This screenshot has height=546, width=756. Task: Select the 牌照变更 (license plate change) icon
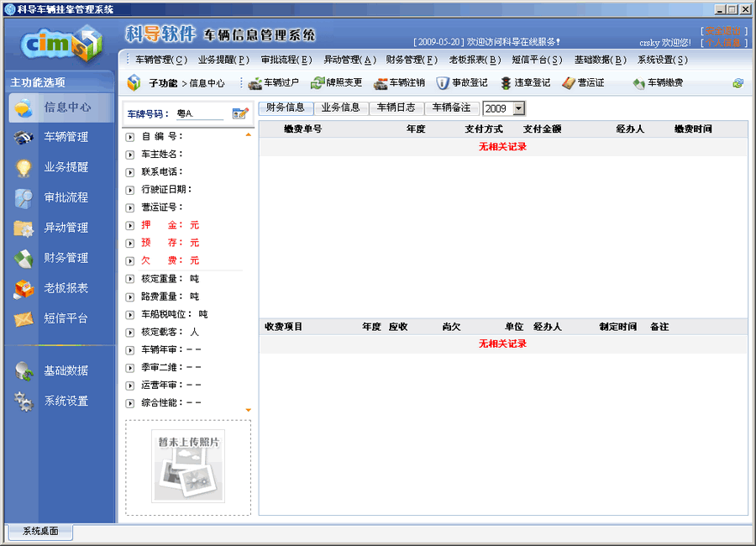[339, 83]
